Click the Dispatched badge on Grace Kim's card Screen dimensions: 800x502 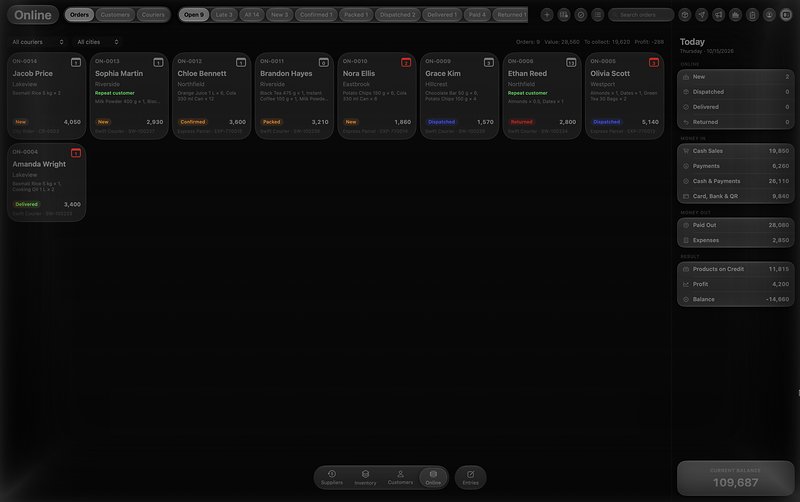[x=441, y=122]
